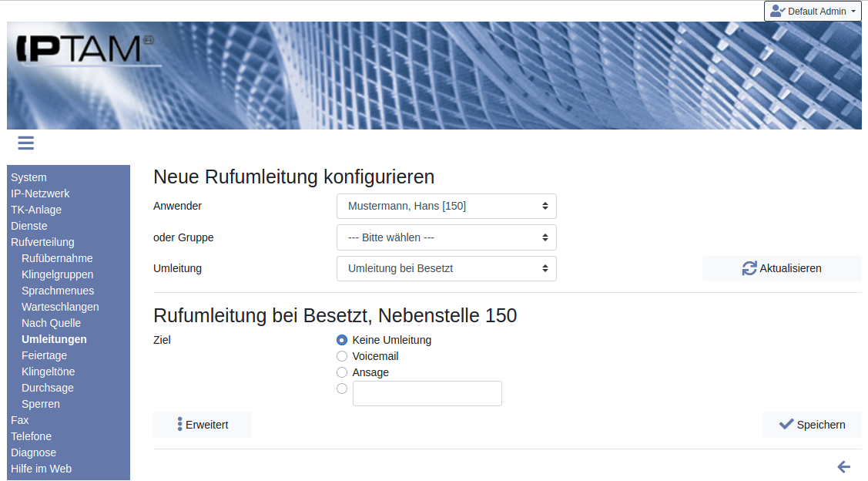This screenshot has height=481, width=868.
Task: Navigate to the Diagnose section
Action: click(33, 452)
